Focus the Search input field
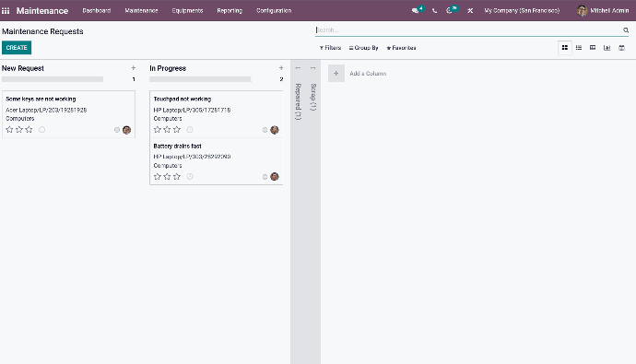Image resolution: width=636 pixels, height=364 pixels. point(468,30)
